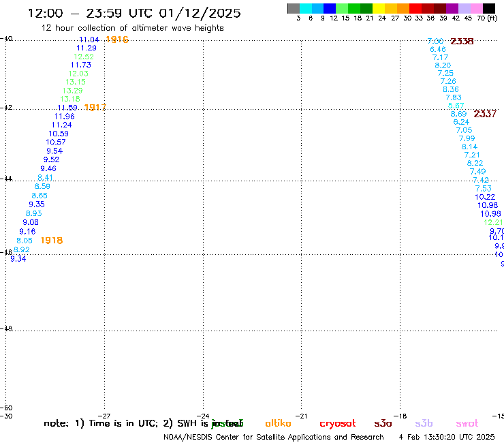Click the pink swatch in the color scale
The height and width of the screenshot is (443, 504).
click(x=477, y=8)
